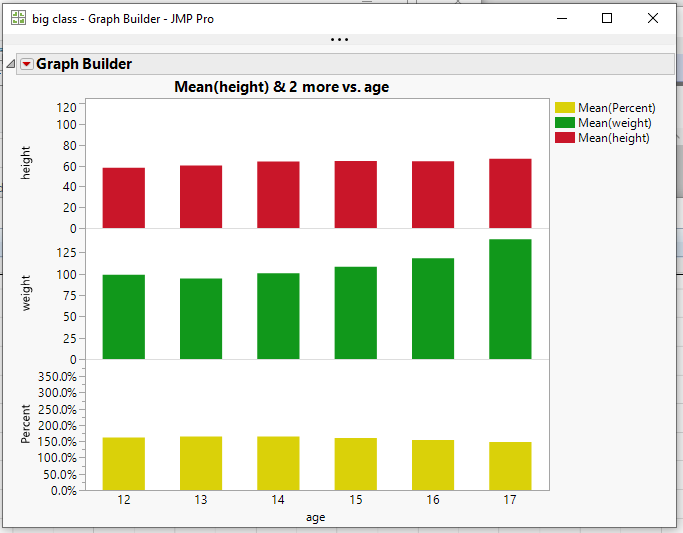Select the green weight bar for age 13
This screenshot has height=533, width=683.
(201, 319)
